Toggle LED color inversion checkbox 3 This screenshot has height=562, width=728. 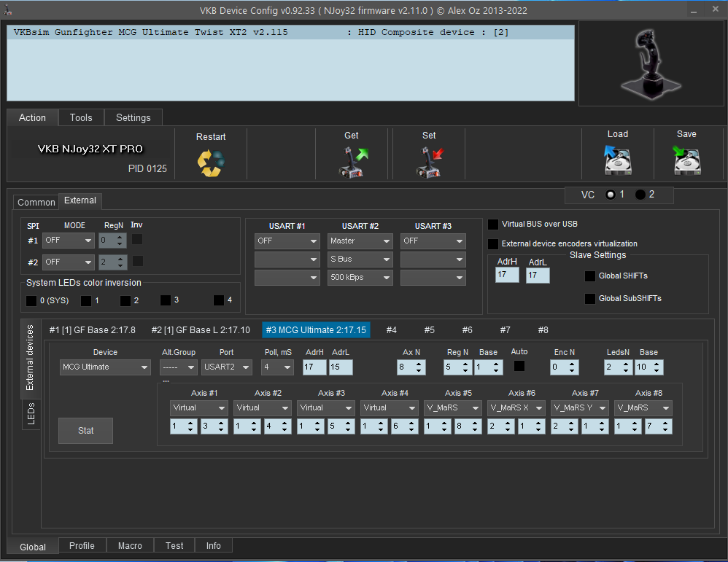[x=166, y=300]
